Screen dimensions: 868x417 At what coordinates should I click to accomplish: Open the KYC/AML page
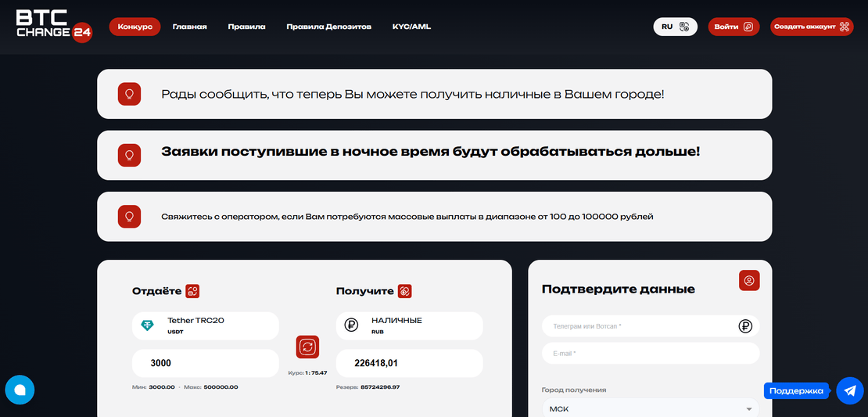[x=411, y=27]
